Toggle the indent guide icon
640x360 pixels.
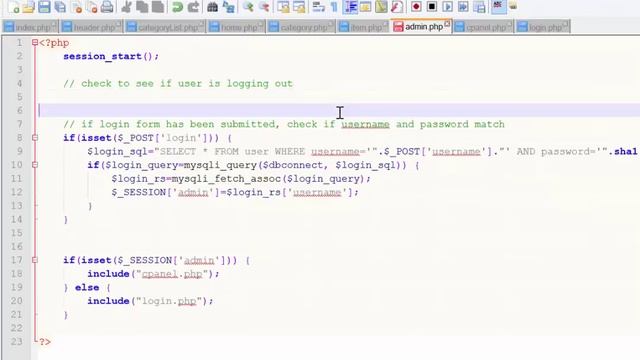point(351,7)
